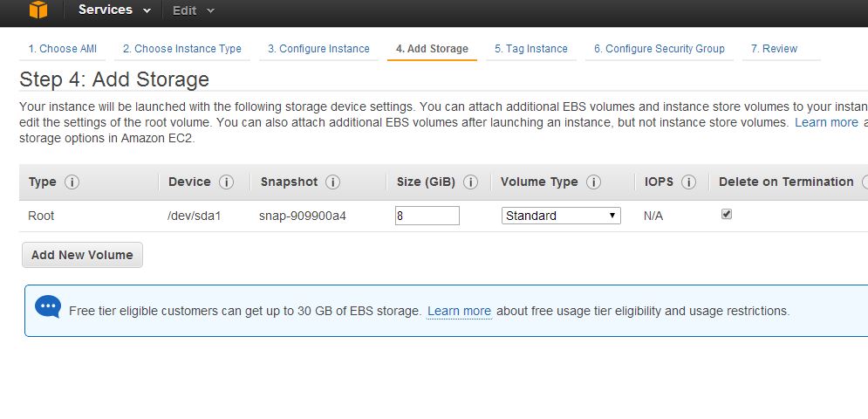Image resolution: width=868 pixels, height=419 pixels.
Task: Click the info icon for Size (GiB)
Action: [470, 182]
